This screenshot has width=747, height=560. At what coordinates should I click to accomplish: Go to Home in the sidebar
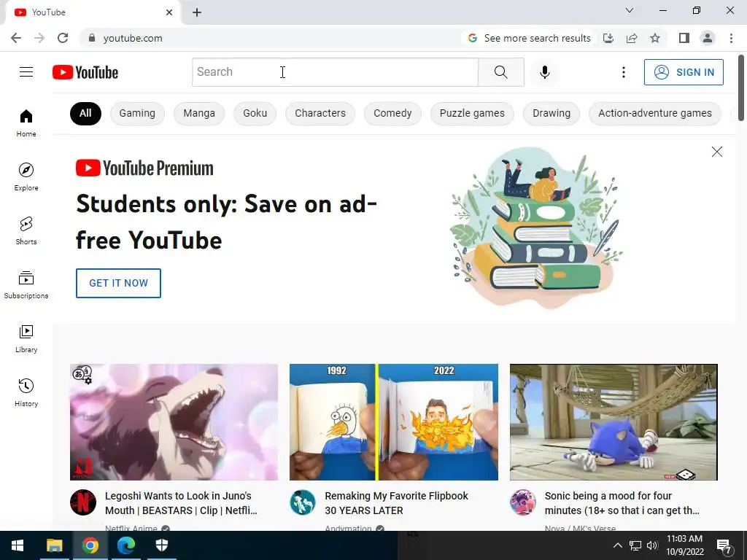[26, 122]
